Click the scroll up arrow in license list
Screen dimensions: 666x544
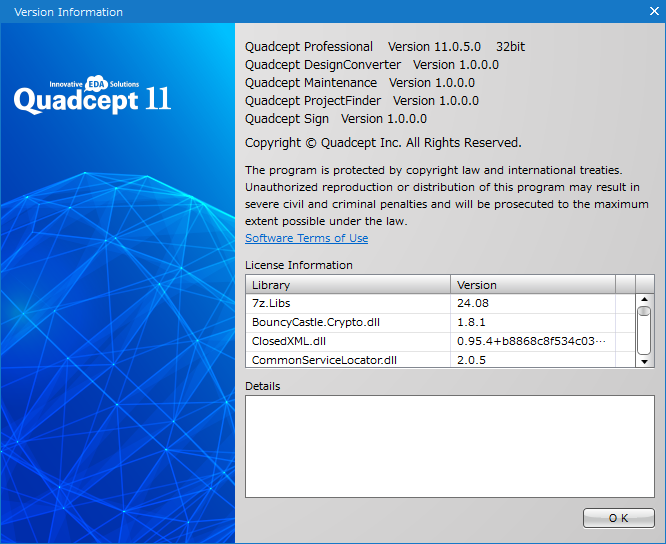pos(645,299)
